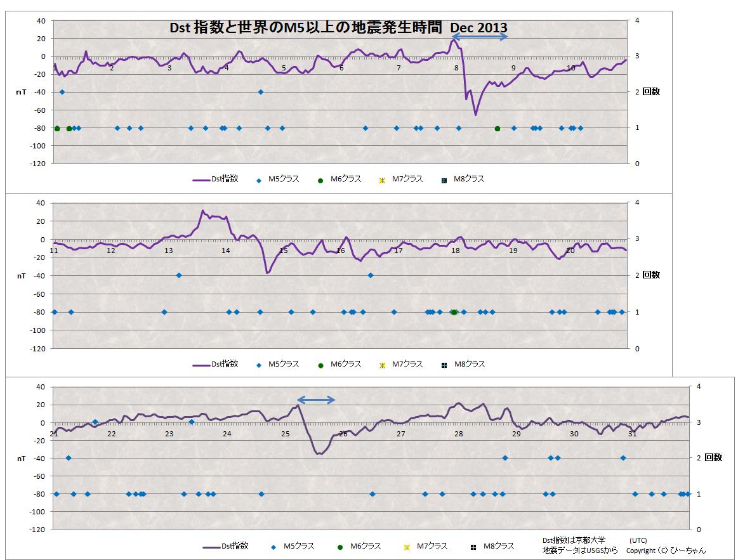
Task: Click the chart title mentioning Dec 2013
Action: [338, 29]
